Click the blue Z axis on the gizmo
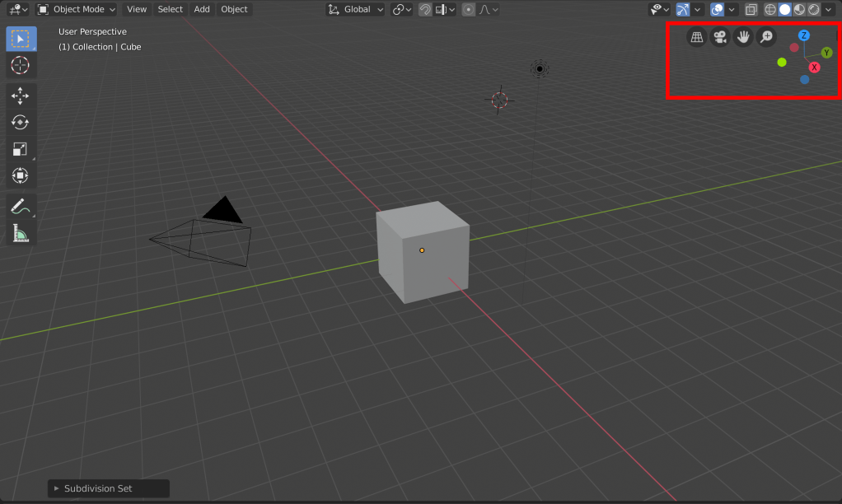Viewport: 842px width, 504px height. click(804, 35)
